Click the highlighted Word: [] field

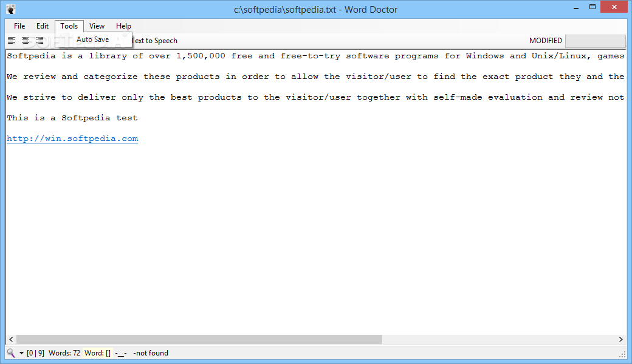pyautogui.click(x=97, y=353)
